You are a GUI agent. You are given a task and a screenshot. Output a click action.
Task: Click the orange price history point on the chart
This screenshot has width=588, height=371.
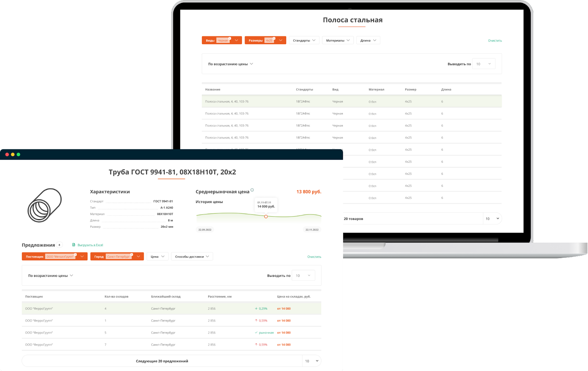(266, 217)
